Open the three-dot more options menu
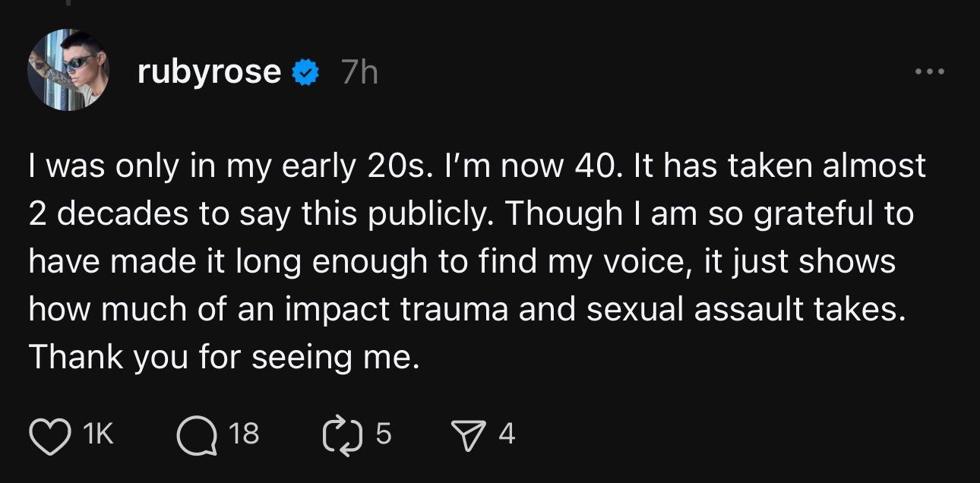 coord(930,72)
